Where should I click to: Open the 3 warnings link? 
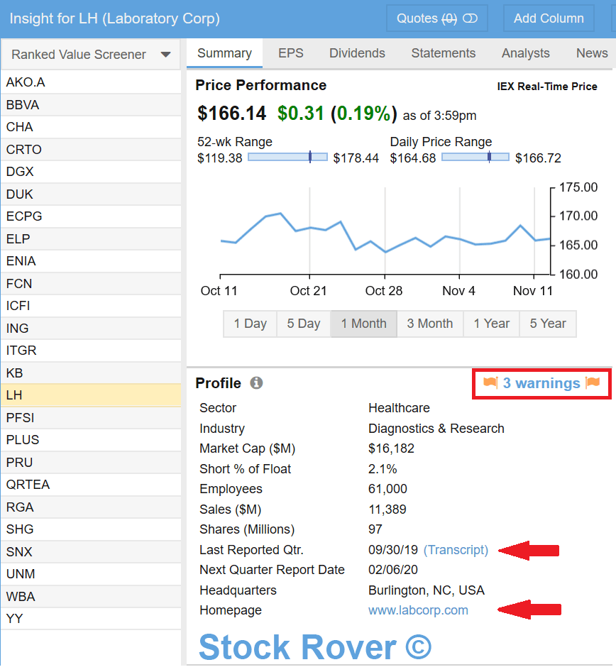541,383
